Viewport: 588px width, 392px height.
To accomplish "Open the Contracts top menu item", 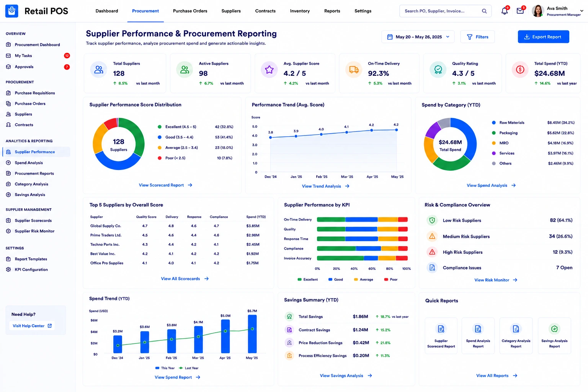I will pos(265,11).
